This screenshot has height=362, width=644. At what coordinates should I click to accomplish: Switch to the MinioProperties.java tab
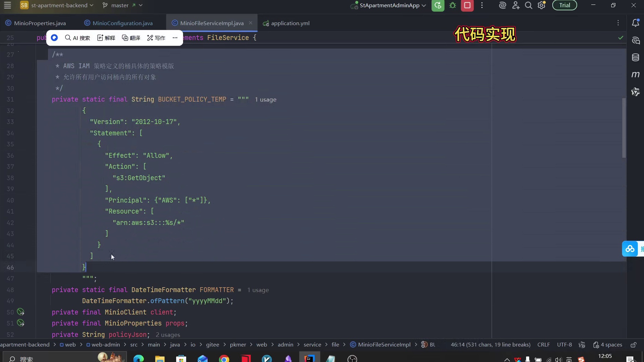click(40, 23)
